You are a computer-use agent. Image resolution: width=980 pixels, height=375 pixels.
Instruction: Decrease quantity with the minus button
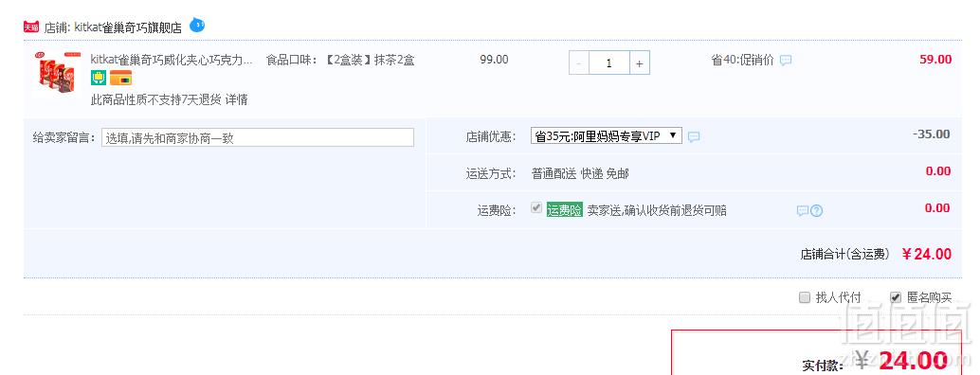pyautogui.click(x=579, y=63)
